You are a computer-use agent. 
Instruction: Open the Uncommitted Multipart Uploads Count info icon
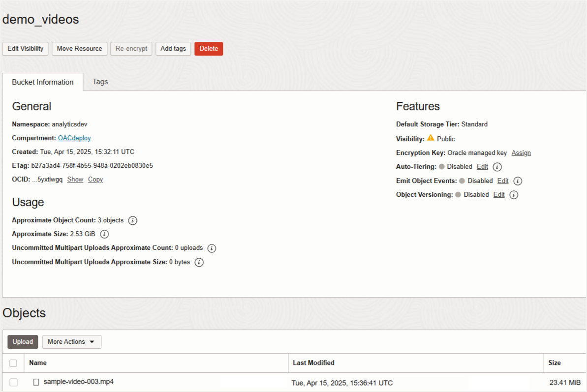pos(212,248)
